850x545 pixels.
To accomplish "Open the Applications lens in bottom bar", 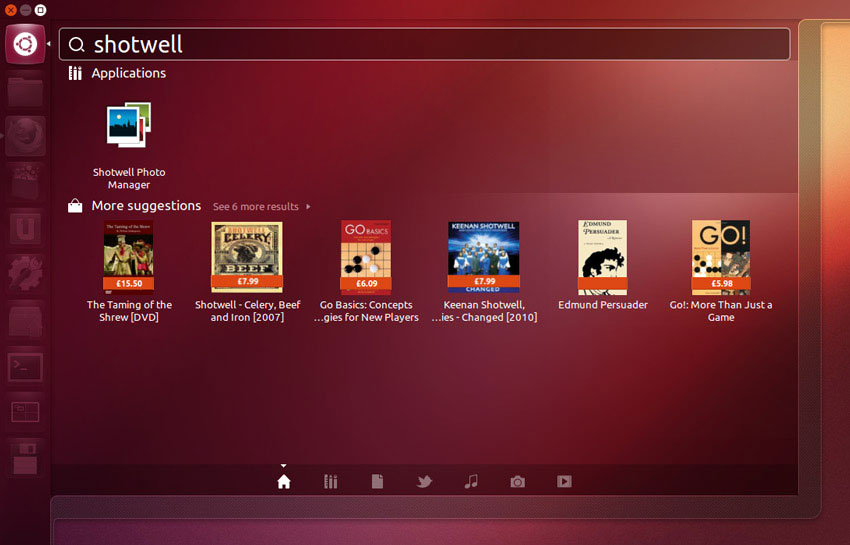I will (331, 481).
